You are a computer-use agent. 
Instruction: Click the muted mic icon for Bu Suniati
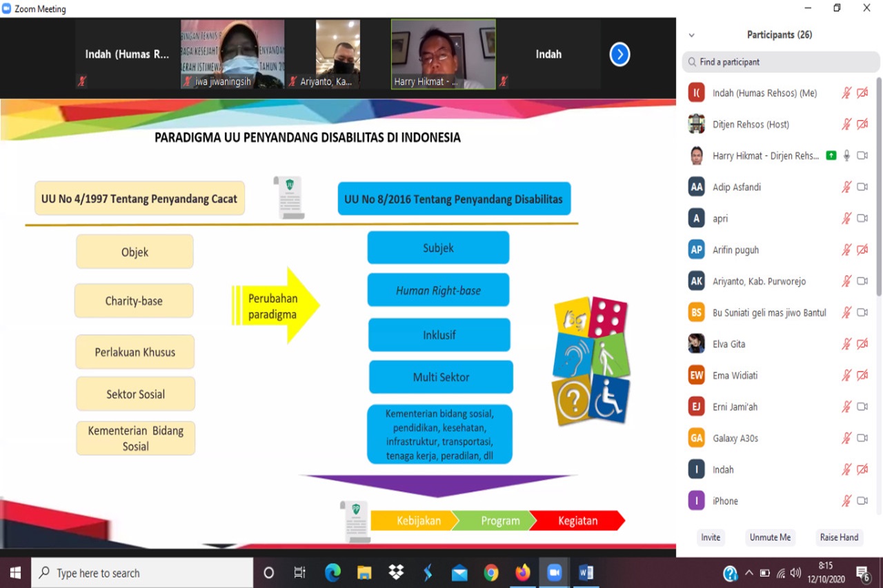click(846, 312)
